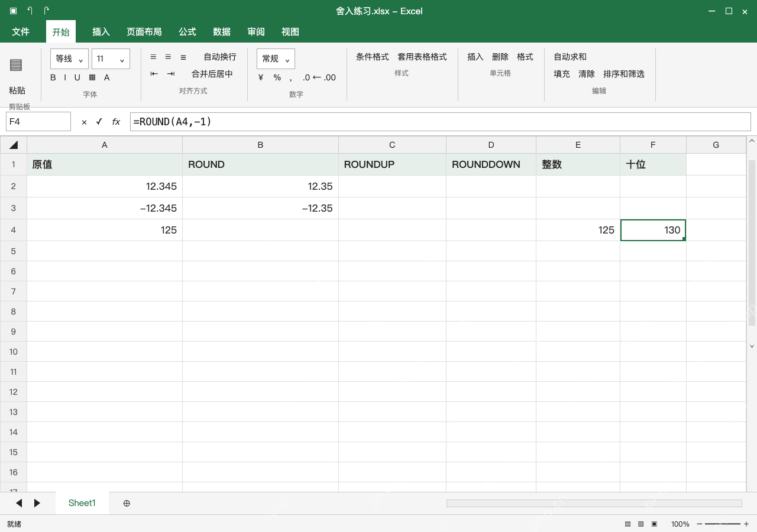Apply the percent style format

coord(277,77)
